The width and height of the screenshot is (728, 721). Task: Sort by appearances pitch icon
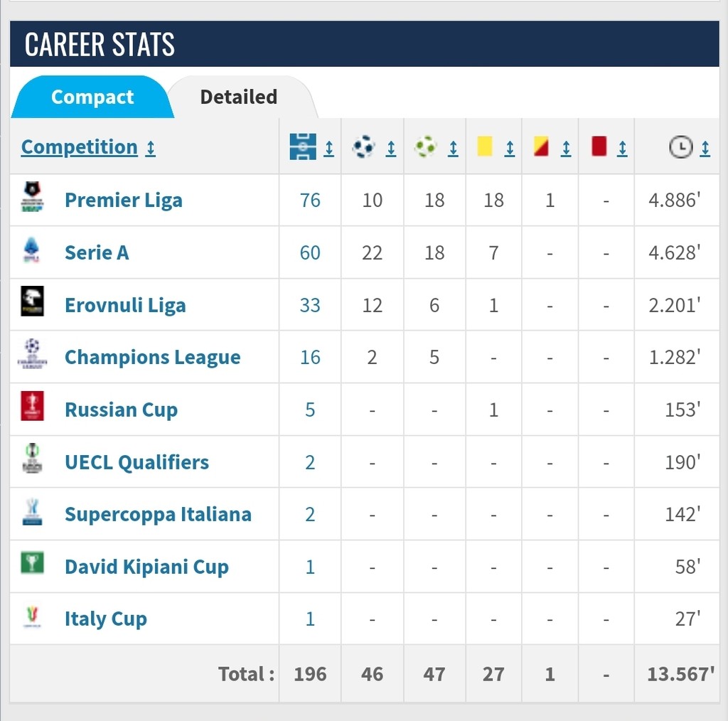(x=303, y=147)
